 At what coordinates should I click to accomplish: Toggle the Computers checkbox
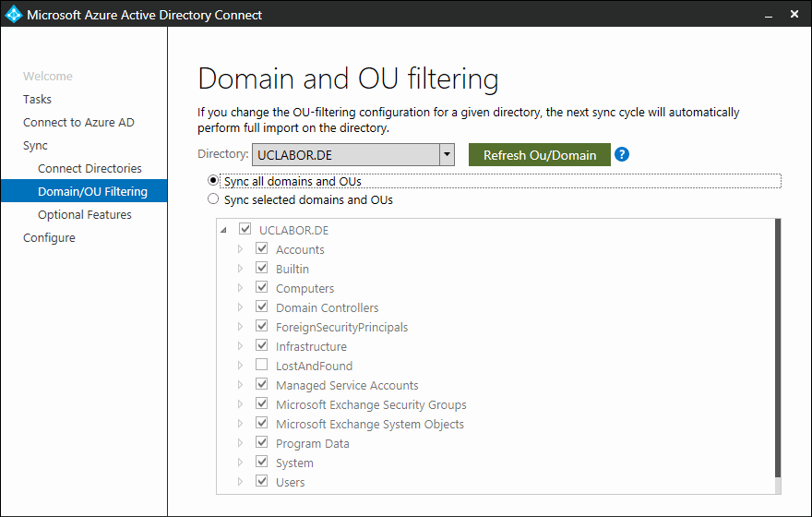[x=261, y=287]
